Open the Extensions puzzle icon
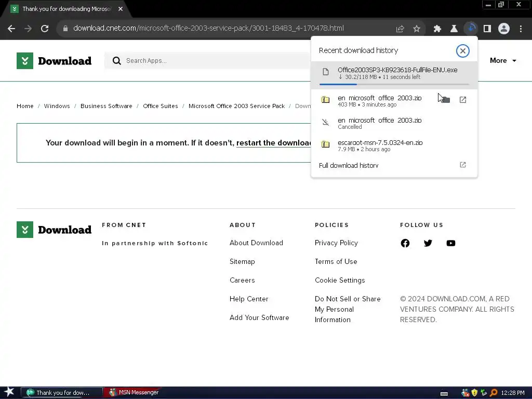 coord(437,29)
